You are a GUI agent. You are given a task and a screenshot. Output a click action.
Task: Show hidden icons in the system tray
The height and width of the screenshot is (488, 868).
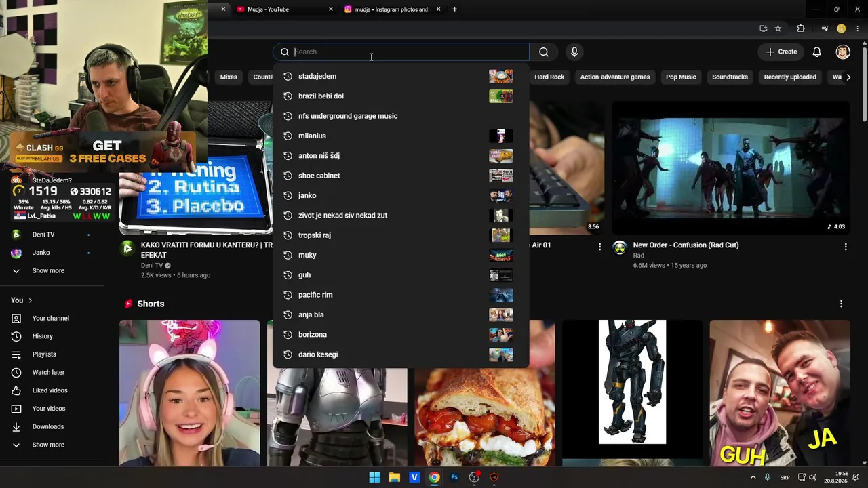click(x=753, y=477)
